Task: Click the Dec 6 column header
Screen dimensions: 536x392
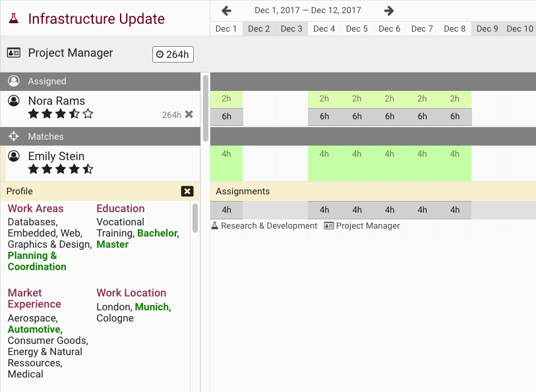Action: pyautogui.click(x=390, y=29)
